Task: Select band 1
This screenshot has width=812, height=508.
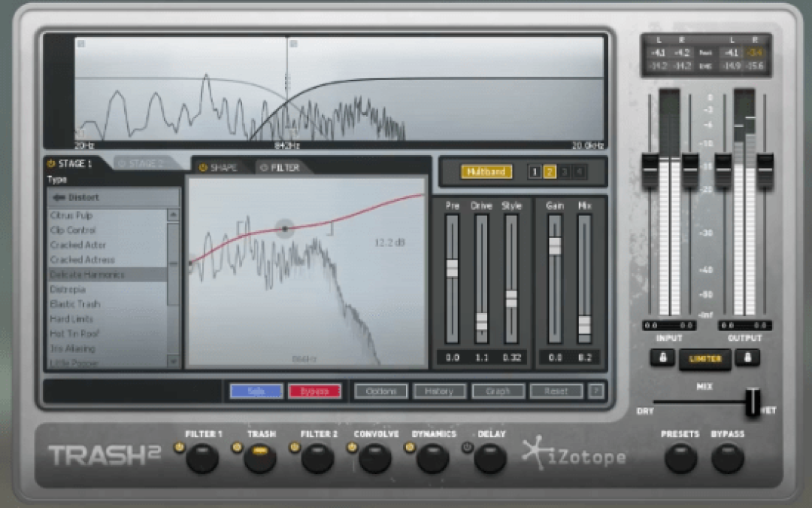Action: pos(535,172)
